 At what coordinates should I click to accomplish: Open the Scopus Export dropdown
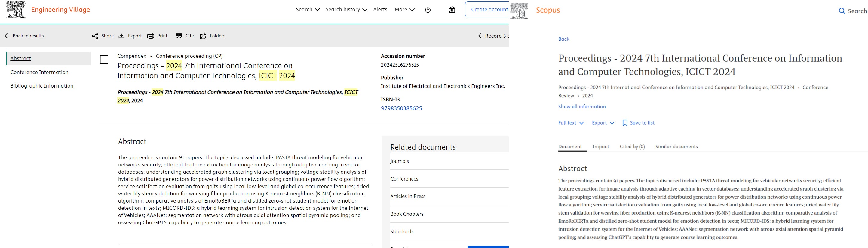(x=603, y=123)
